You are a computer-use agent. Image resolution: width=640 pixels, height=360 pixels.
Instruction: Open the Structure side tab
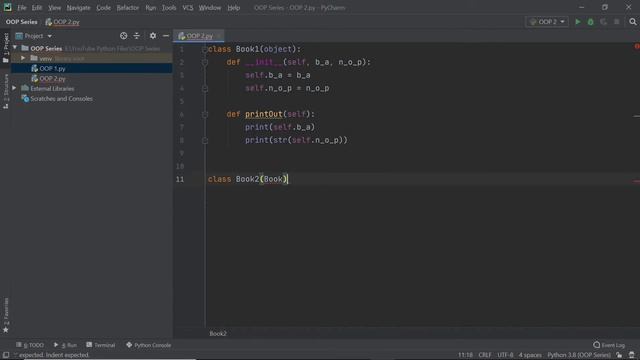point(6,91)
